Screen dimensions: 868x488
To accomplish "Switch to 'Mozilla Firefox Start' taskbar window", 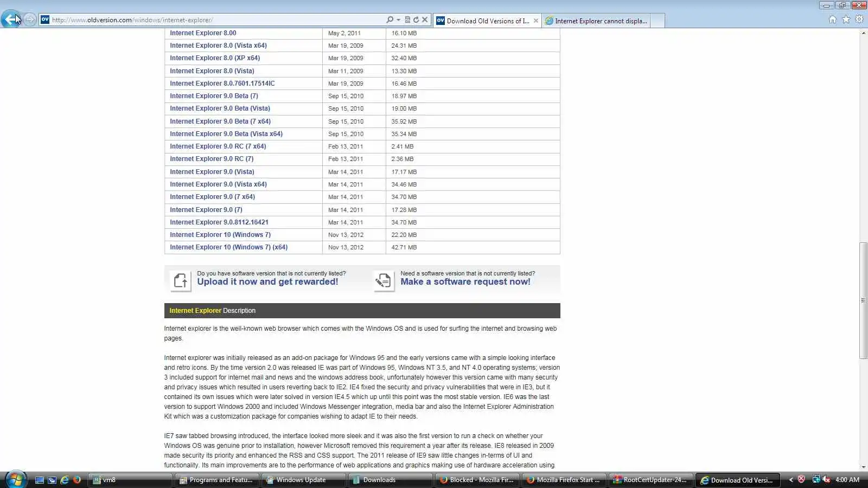I will 564,480.
